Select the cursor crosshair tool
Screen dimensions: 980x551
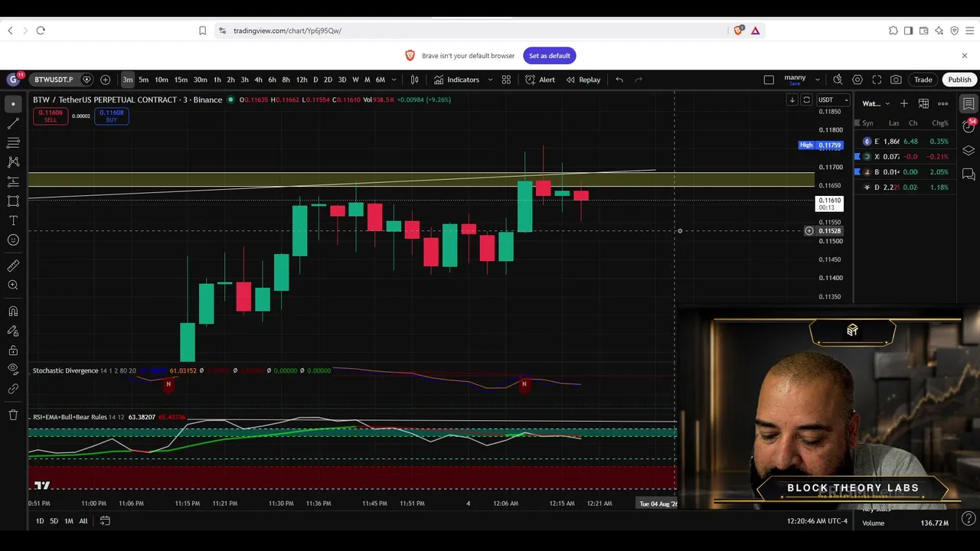(13, 104)
